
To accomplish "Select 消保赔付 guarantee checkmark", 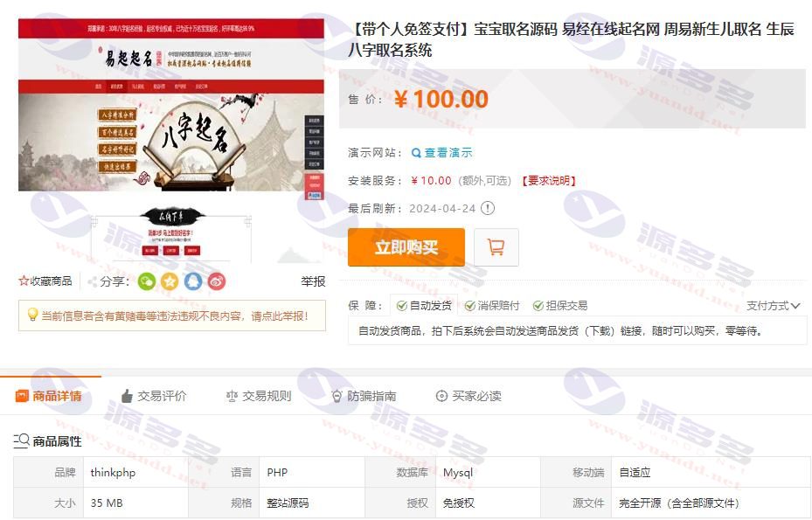I will [x=469, y=306].
